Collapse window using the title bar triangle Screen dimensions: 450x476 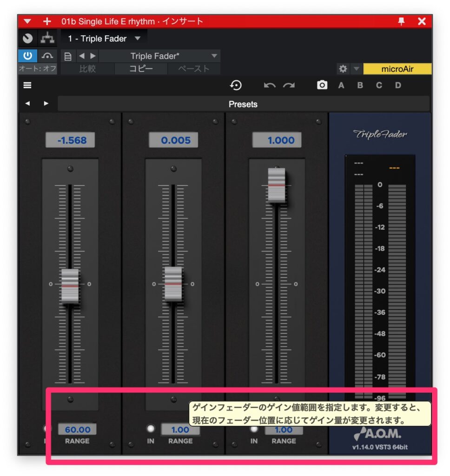tap(27, 21)
